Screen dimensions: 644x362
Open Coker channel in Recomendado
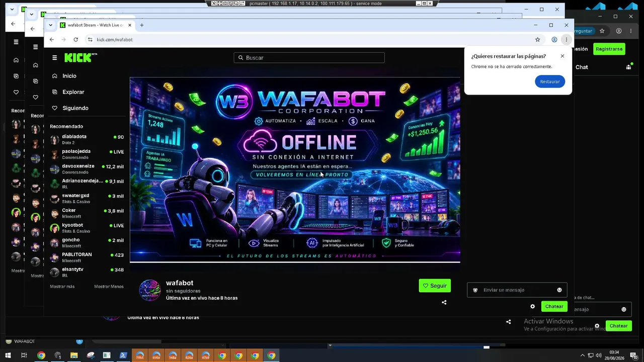tap(87, 213)
